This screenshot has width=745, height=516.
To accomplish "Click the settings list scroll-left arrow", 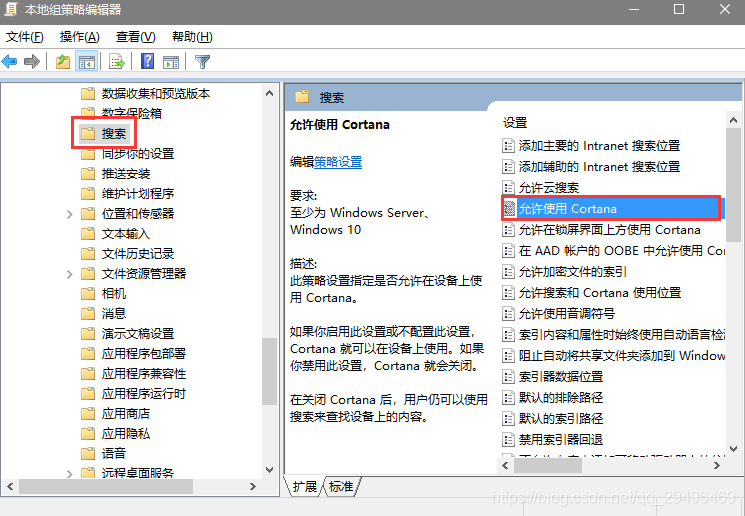I will click(x=506, y=466).
